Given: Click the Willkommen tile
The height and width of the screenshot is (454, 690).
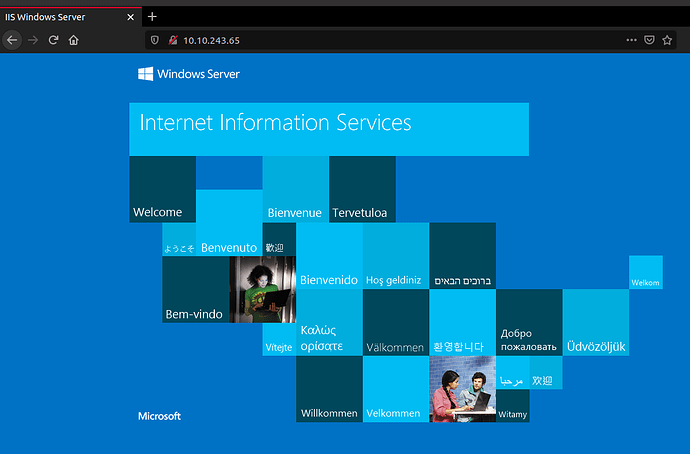Looking at the screenshot, I should [x=329, y=389].
